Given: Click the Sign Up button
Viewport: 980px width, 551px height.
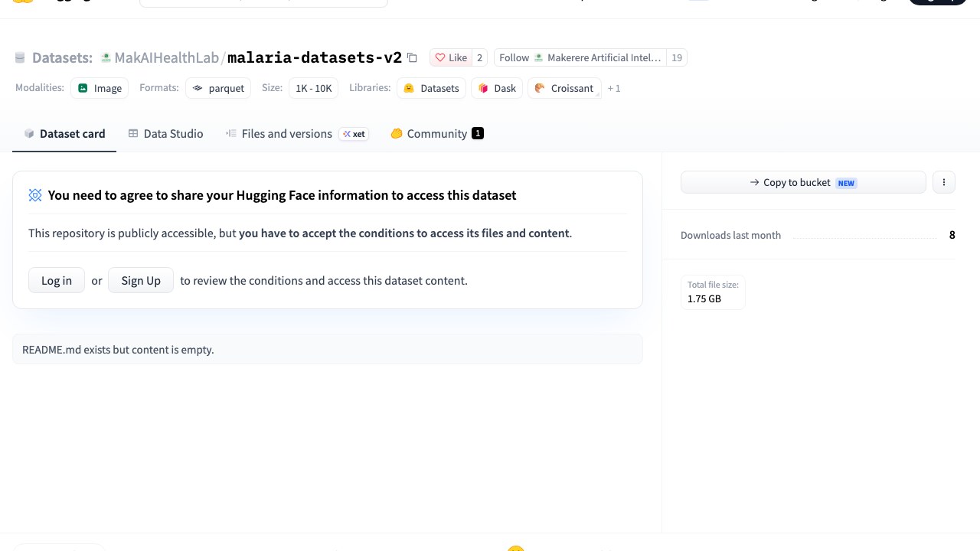Looking at the screenshot, I should click(141, 280).
